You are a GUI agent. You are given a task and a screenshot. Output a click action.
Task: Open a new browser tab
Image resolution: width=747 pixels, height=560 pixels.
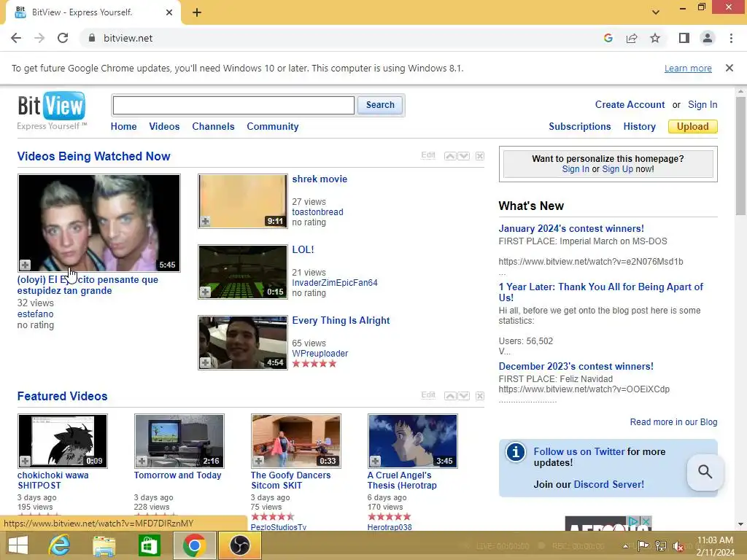pos(197,12)
